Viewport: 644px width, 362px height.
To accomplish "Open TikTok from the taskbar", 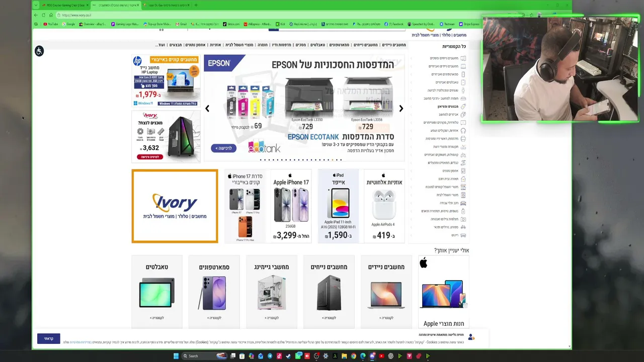I will tap(279, 356).
